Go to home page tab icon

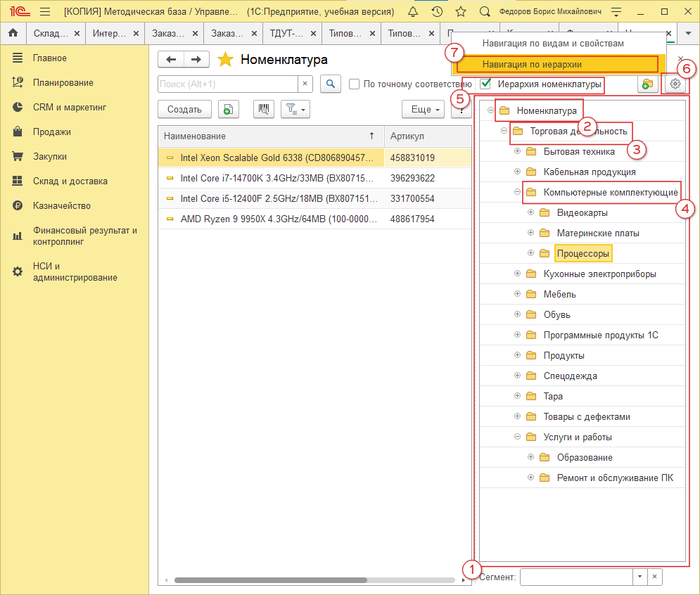point(13,33)
